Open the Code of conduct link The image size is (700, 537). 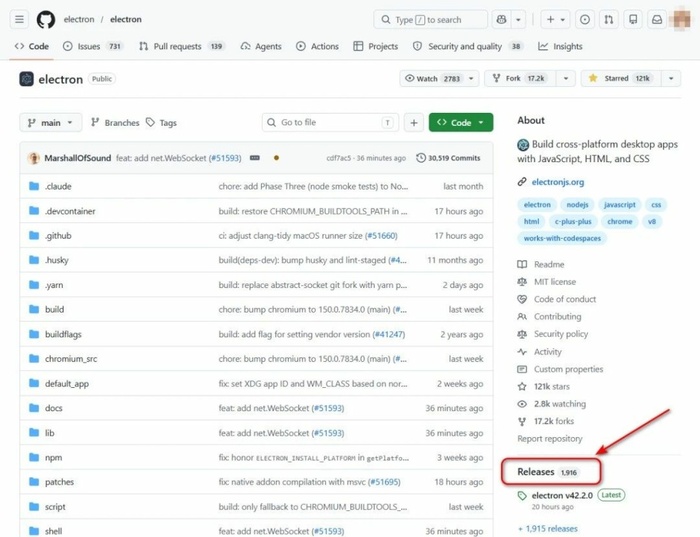point(565,300)
